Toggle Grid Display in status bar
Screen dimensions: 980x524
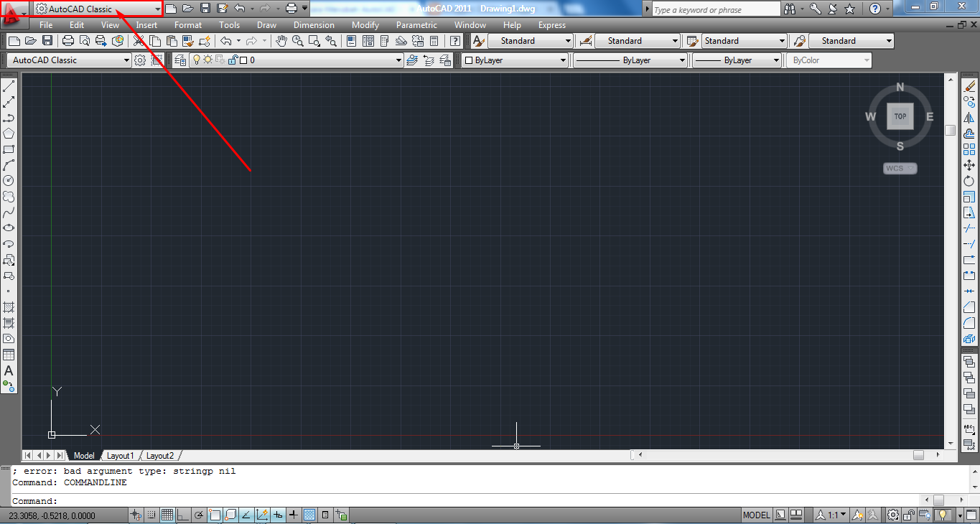pyautogui.click(x=167, y=515)
